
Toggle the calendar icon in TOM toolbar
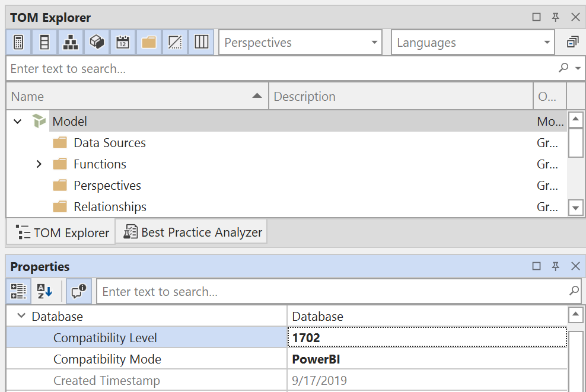123,43
